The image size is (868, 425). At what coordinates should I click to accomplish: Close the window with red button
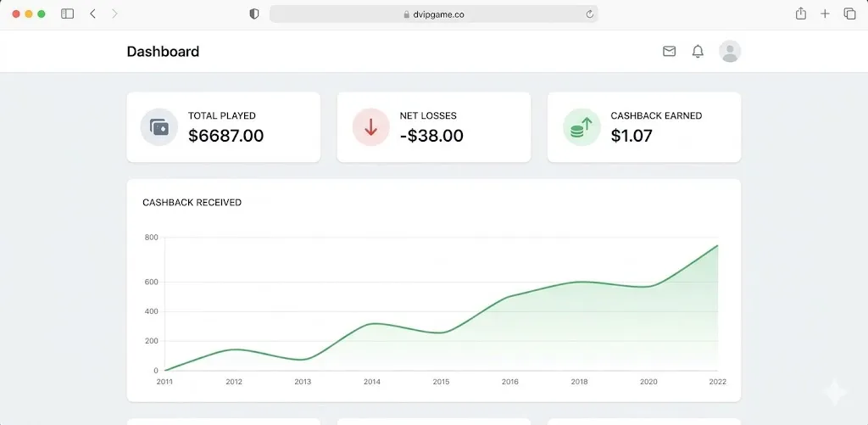[16, 14]
